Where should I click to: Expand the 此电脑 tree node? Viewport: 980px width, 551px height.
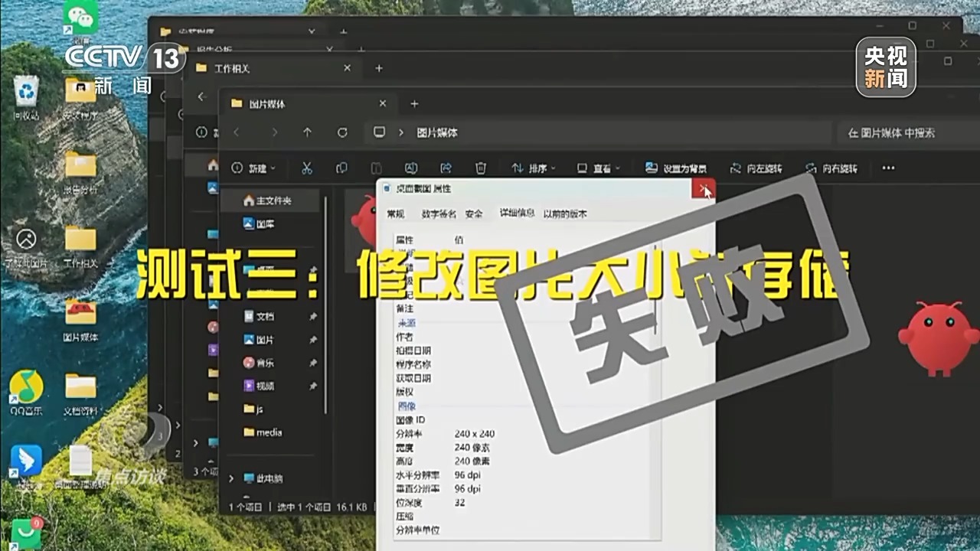(x=232, y=478)
